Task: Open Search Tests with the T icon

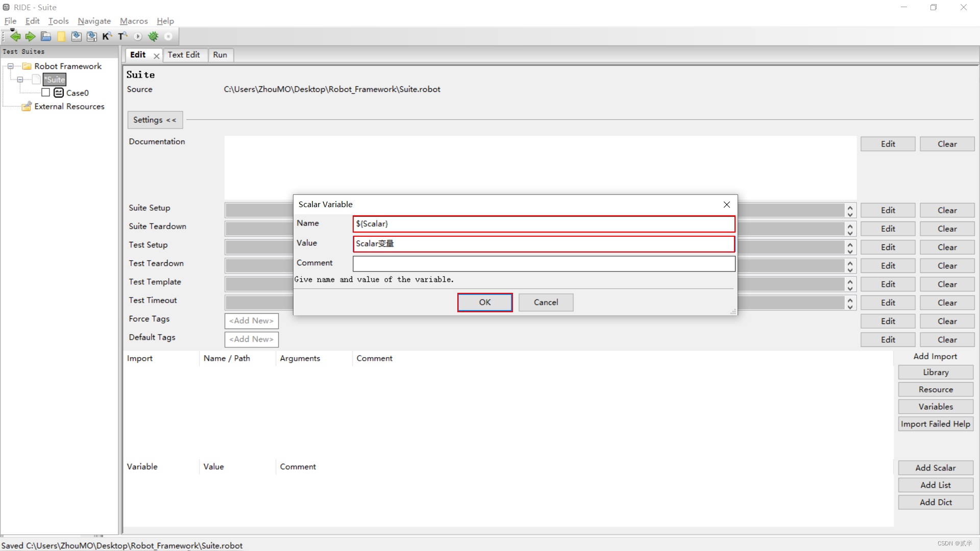Action: point(122,36)
